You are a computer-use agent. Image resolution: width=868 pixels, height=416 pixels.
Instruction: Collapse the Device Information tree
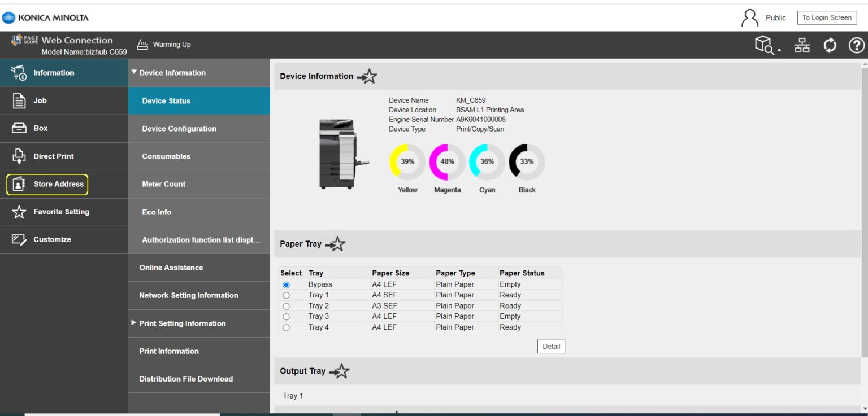[x=134, y=72]
